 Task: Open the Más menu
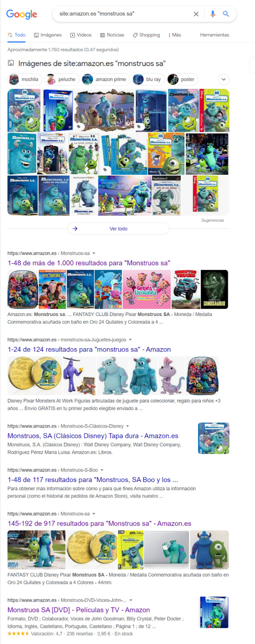pyautogui.click(x=175, y=35)
